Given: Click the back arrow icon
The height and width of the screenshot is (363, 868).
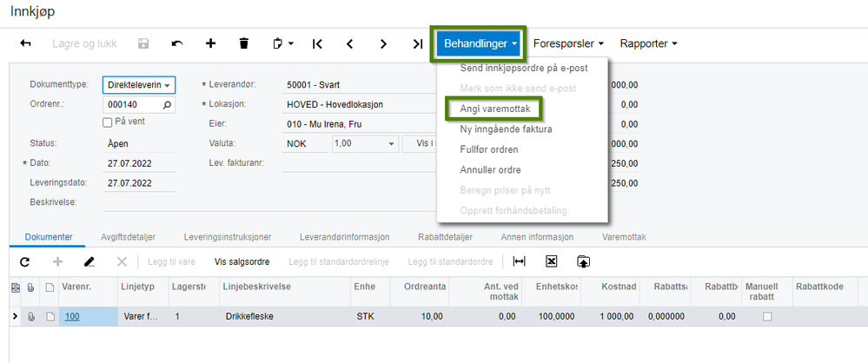Looking at the screenshot, I should 25,43.
